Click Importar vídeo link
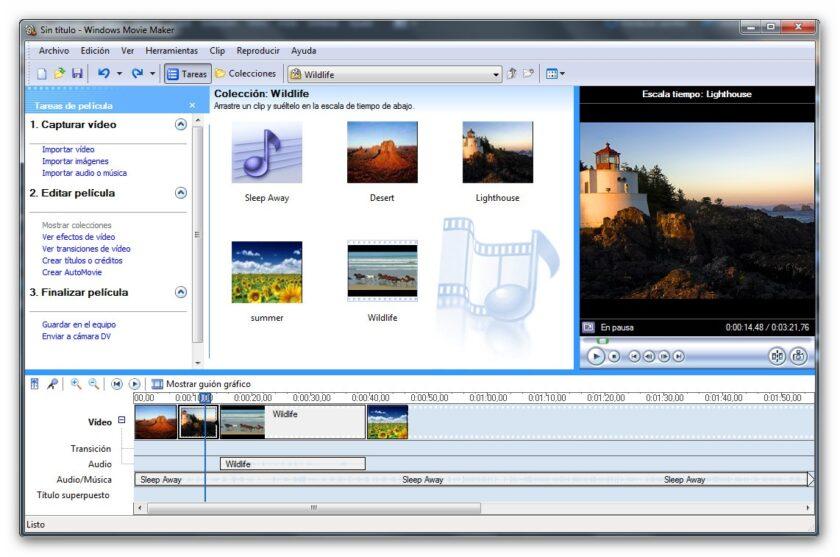This screenshot has width=840, height=557. click(x=68, y=149)
